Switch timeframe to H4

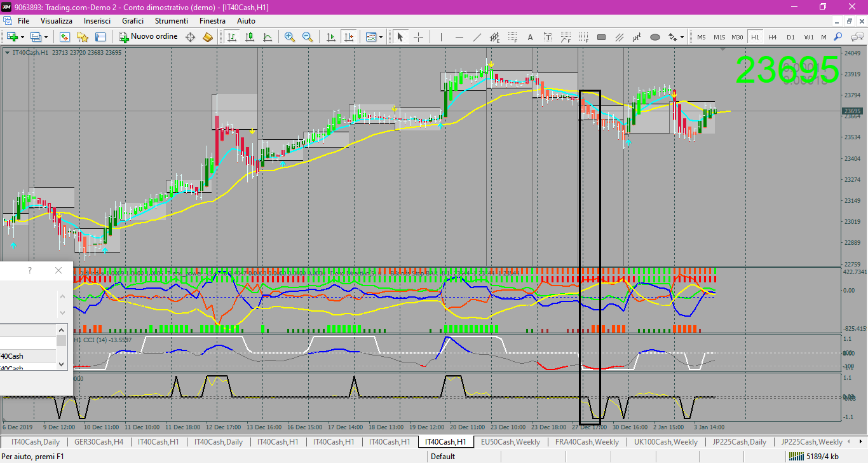tap(773, 37)
